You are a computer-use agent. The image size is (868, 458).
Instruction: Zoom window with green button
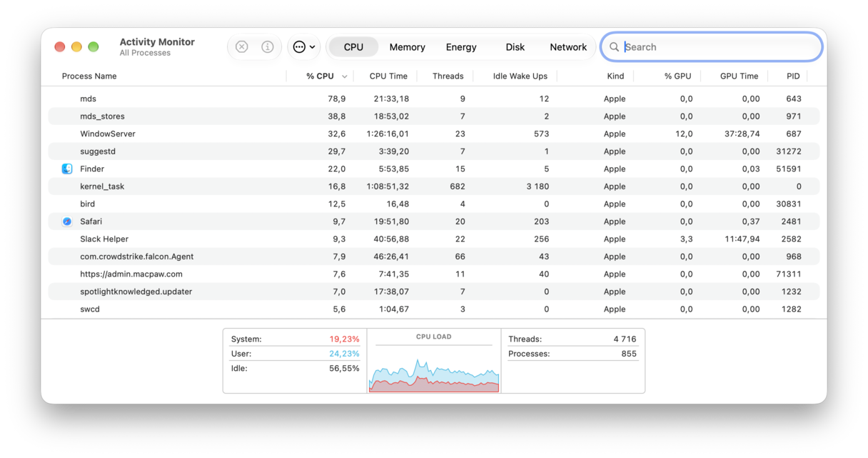click(x=94, y=47)
